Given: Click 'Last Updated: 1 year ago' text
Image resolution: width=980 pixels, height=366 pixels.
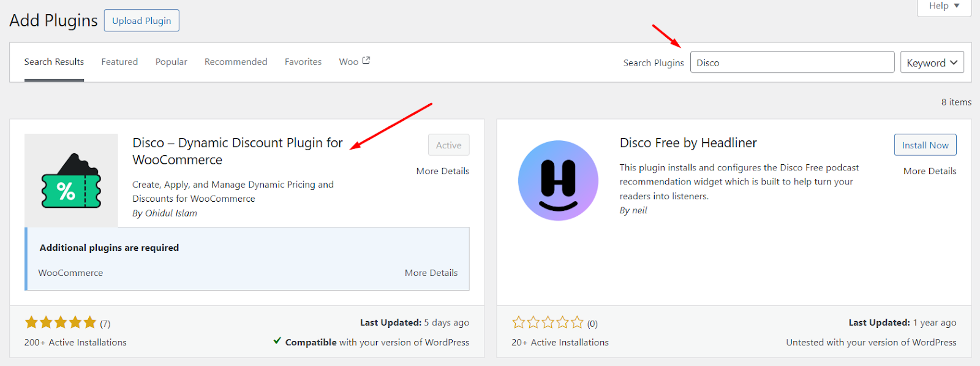Looking at the screenshot, I should point(902,322).
